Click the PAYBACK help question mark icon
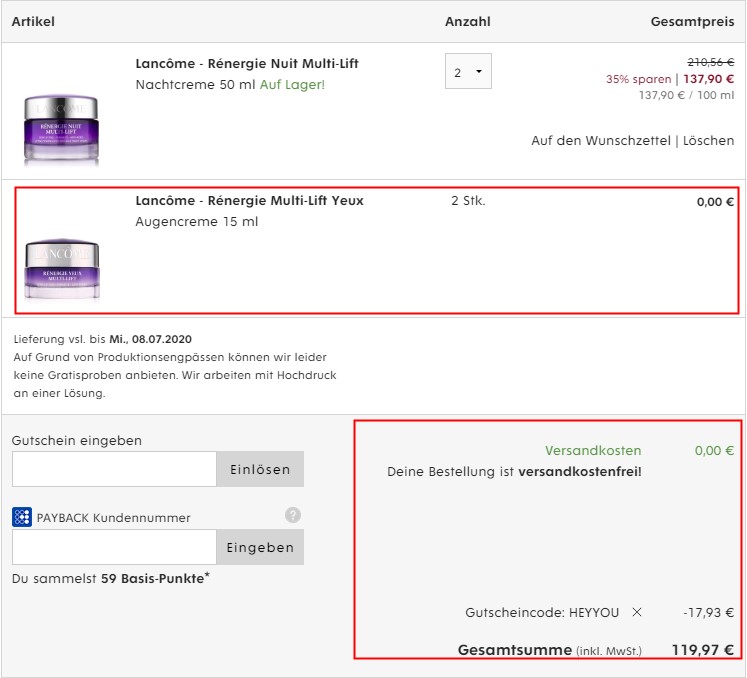 (293, 515)
